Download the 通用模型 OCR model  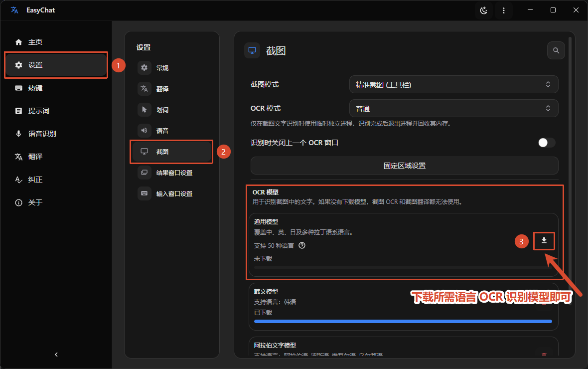pos(544,241)
